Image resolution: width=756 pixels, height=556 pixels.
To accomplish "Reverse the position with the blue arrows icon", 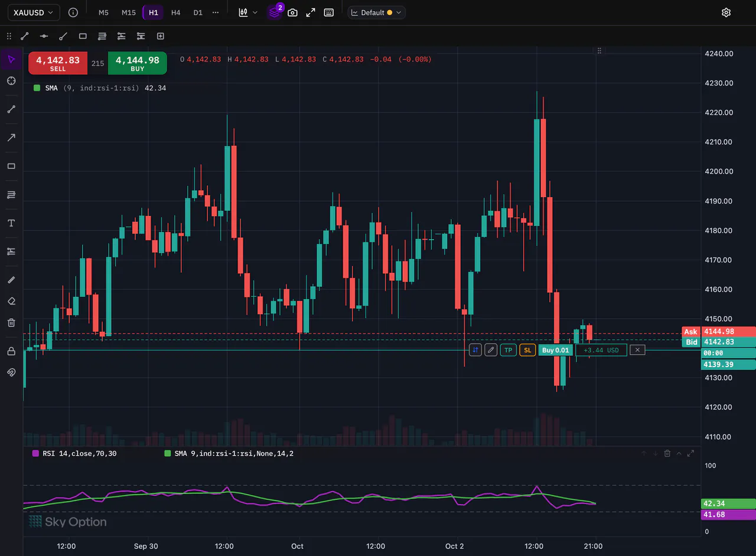I will click(x=475, y=350).
